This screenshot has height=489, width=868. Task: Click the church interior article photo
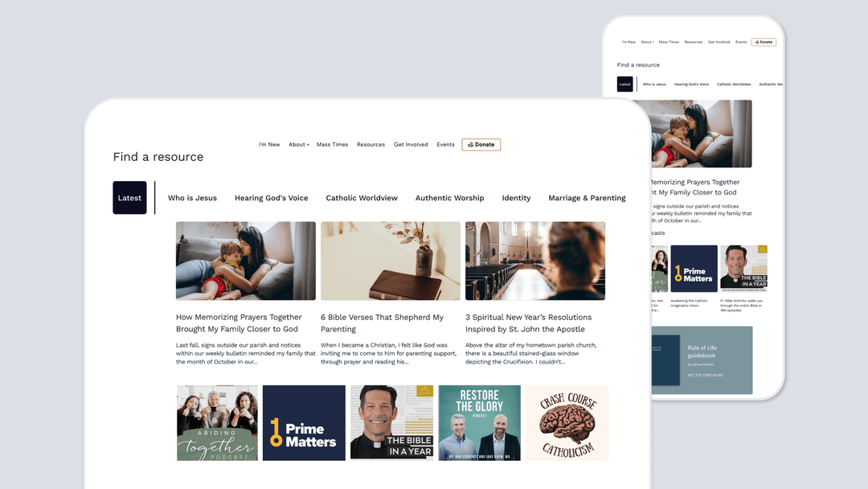pyautogui.click(x=534, y=261)
